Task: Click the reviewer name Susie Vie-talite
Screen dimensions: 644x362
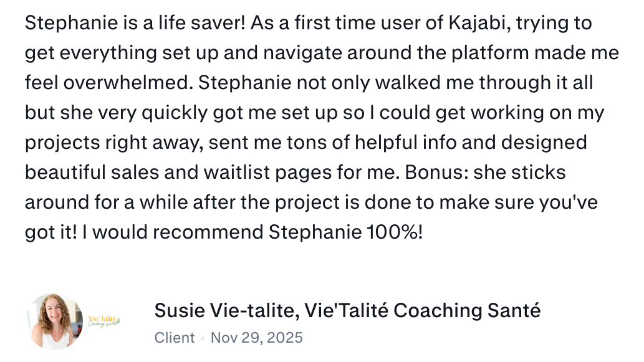Action: click(x=226, y=311)
